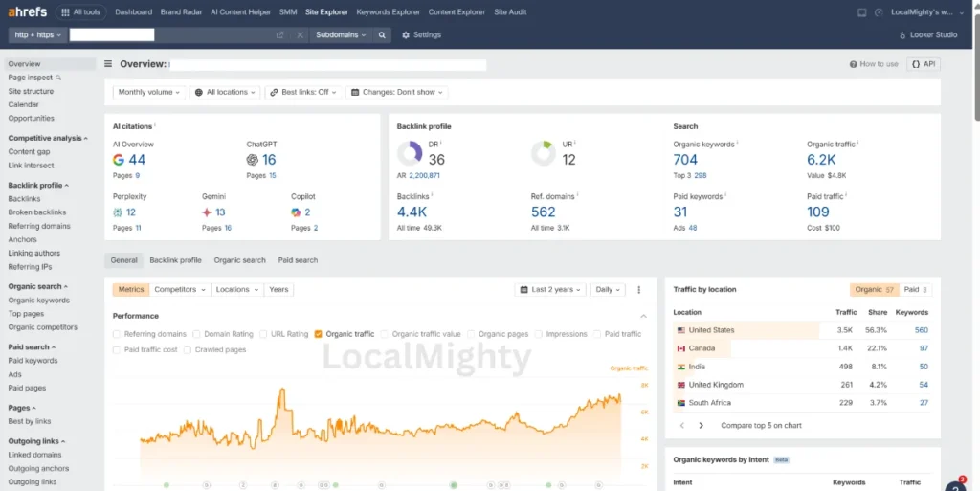Clear the URL field with the X icon
The width and height of the screenshot is (980, 491).
300,35
